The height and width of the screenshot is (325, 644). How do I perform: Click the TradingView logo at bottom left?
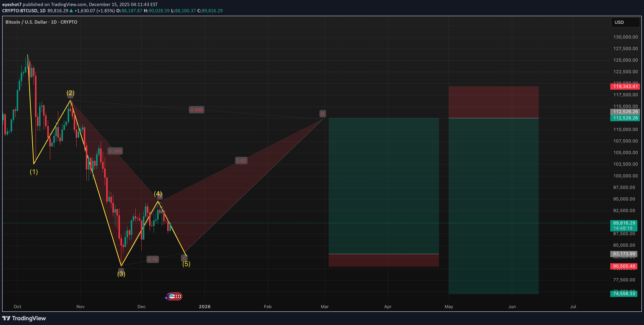pyautogui.click(x=24, y=318)
